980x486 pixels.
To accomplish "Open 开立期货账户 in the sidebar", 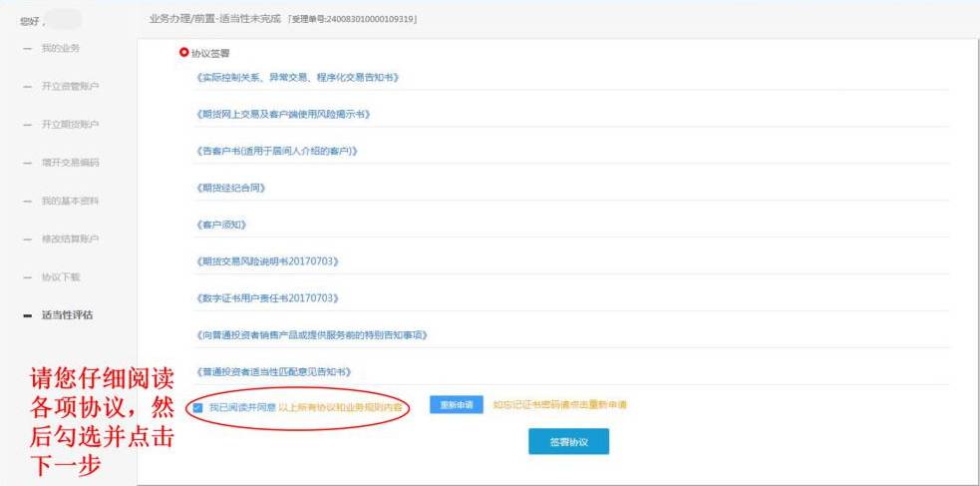I will coord(70,125).
